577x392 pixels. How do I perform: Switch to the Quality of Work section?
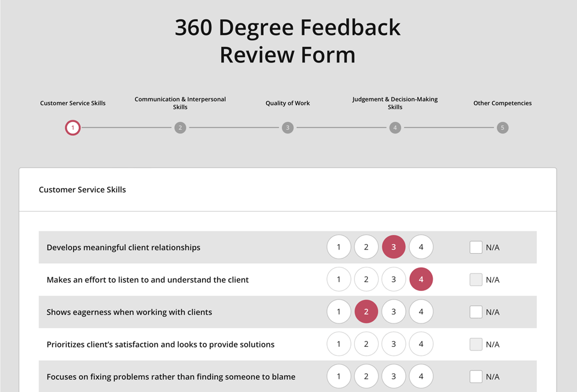288,103
